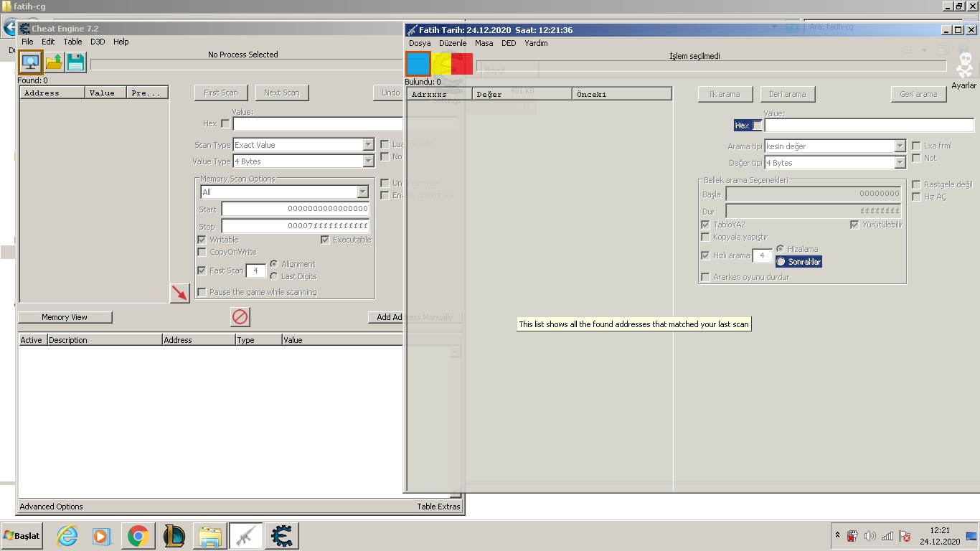This screenshot has height=551, width=980.
Task: Click the blue color square
Action: pyautogui.click(x=418, y=64)
